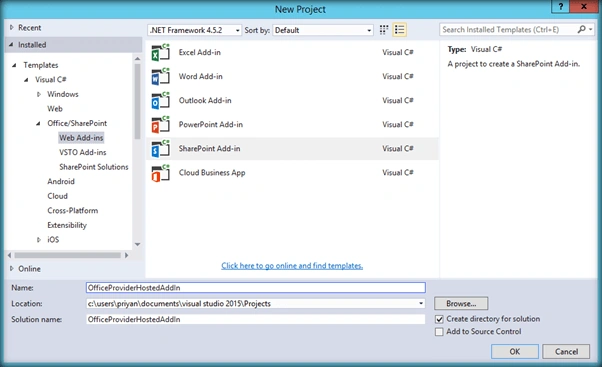Screen dimensions: 602x367
Task: Open the .NET Framework version dropdown
Action: click(x=195, y=30)
